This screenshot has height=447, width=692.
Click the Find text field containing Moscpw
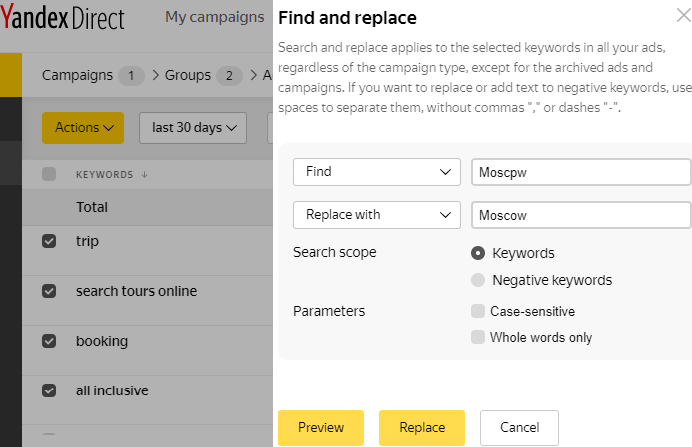click(x=581, y=172)
